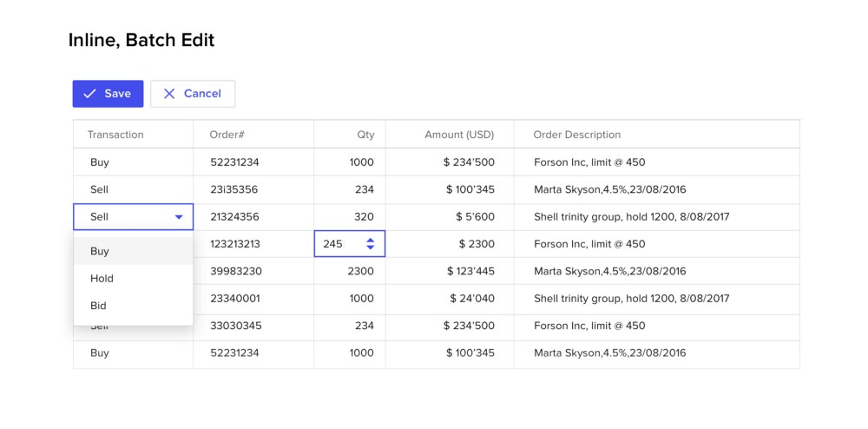Screen dimensions: 868x429
Task: Sort by the Order# column header
Action: coord(227,135)
